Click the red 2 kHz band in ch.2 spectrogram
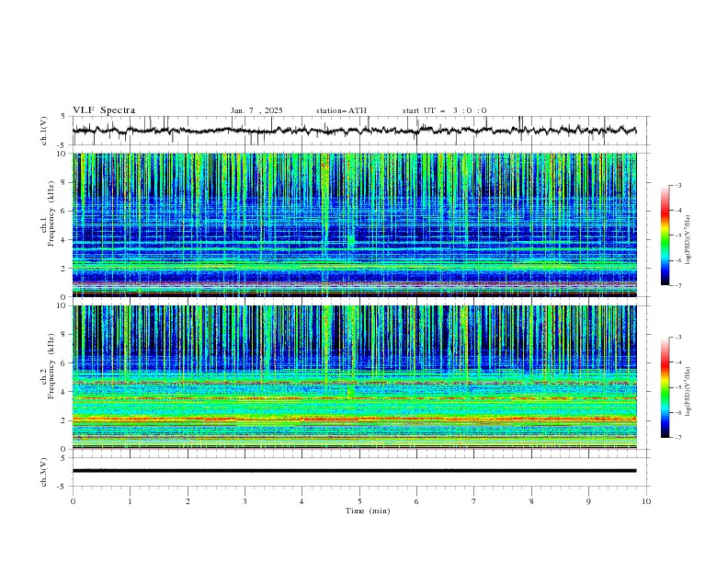Image resolution: width=728 pixels, height=563 pixels. (354, 419)
